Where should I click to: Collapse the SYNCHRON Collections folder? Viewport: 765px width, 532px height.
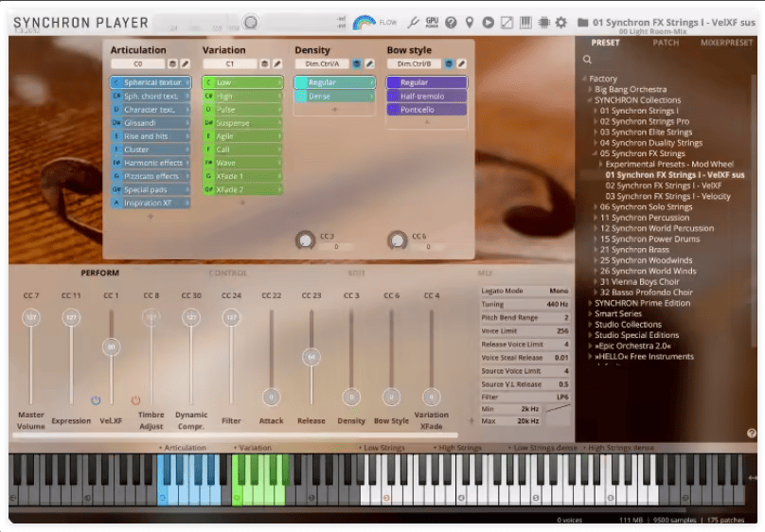tap(591, 100)
